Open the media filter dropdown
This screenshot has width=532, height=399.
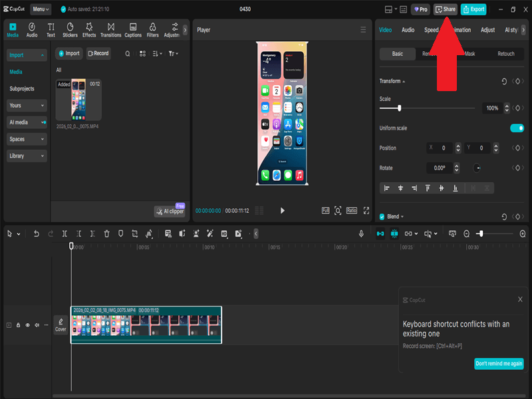point(174,54)
